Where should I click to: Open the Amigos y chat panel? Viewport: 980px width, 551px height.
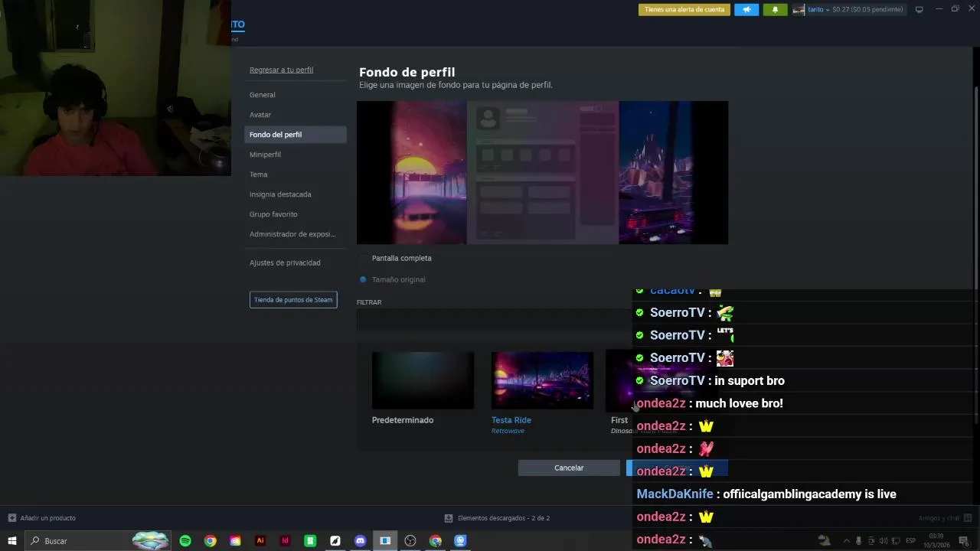click(x=945, y=518)
